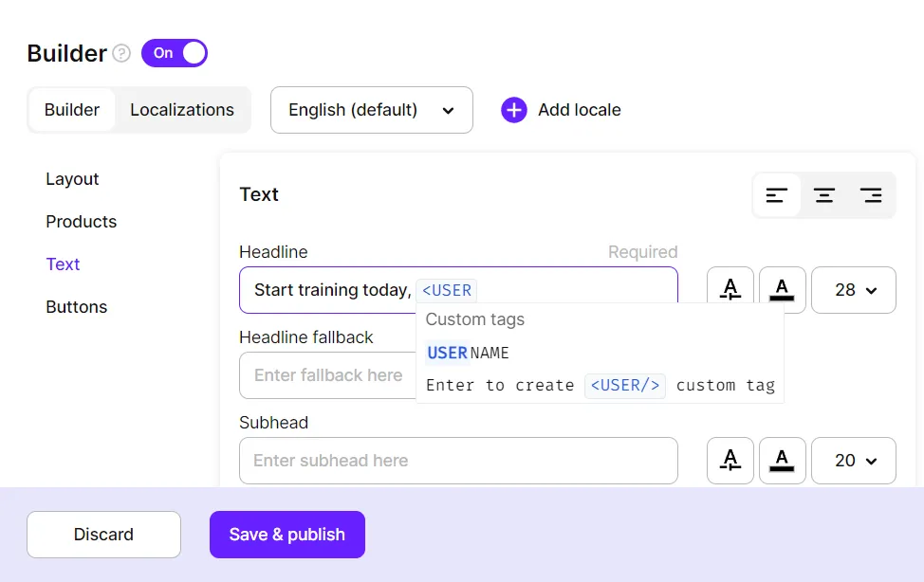Open headline text color swatch
This screenshot has height=582, width=924.
click(782, 290)
